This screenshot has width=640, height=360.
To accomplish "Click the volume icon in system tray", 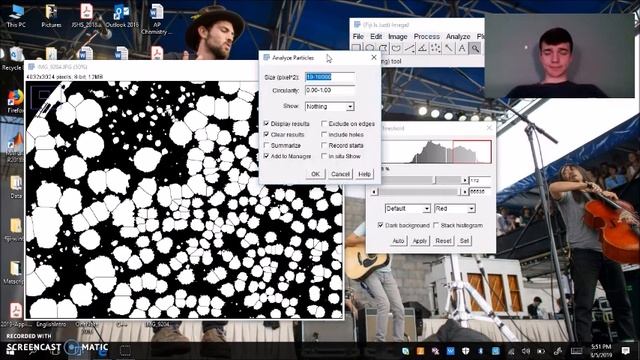I will [x=526, y=351].
